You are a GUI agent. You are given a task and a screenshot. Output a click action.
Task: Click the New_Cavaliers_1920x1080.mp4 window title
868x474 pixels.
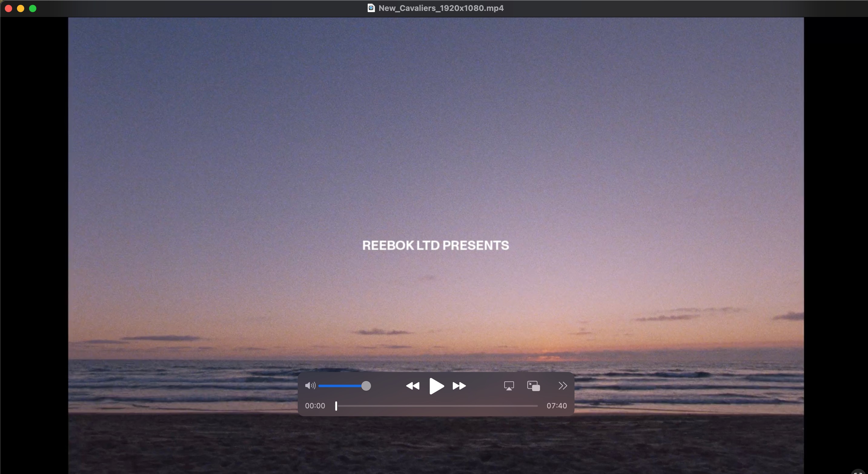point(441,8)
